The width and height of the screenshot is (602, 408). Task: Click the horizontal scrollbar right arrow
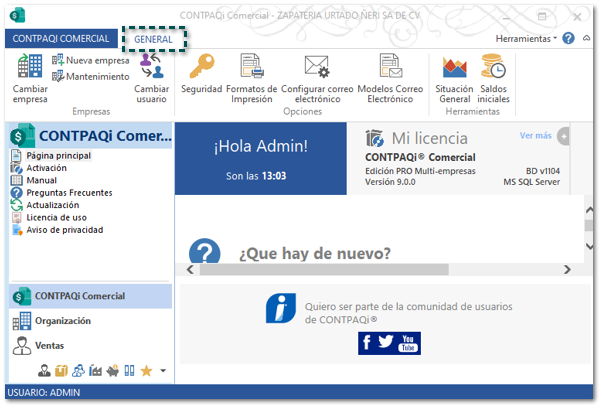click(x=567, y=269)
